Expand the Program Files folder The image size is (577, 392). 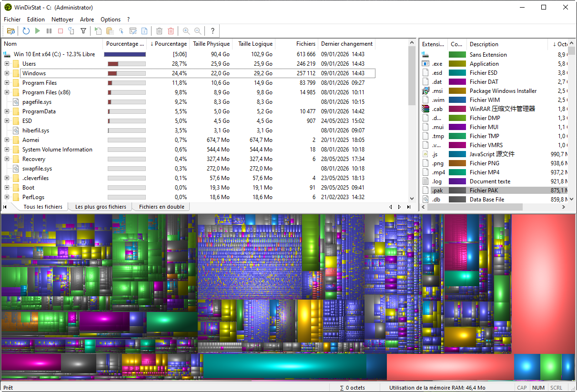7,83
